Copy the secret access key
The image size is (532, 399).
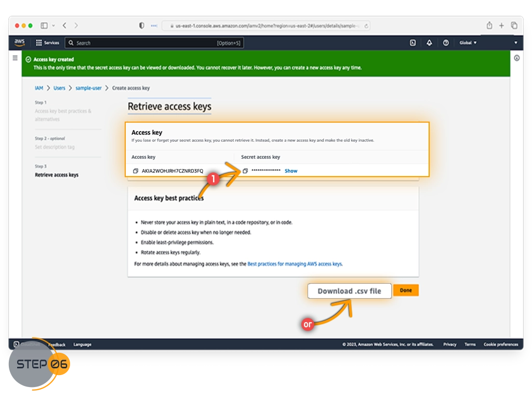pos(245,171)
